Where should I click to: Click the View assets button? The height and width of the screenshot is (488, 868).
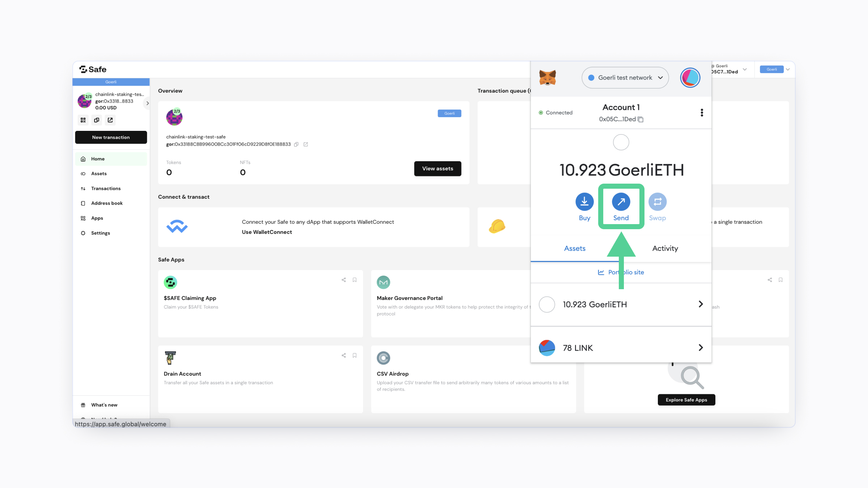coord(438,169)
